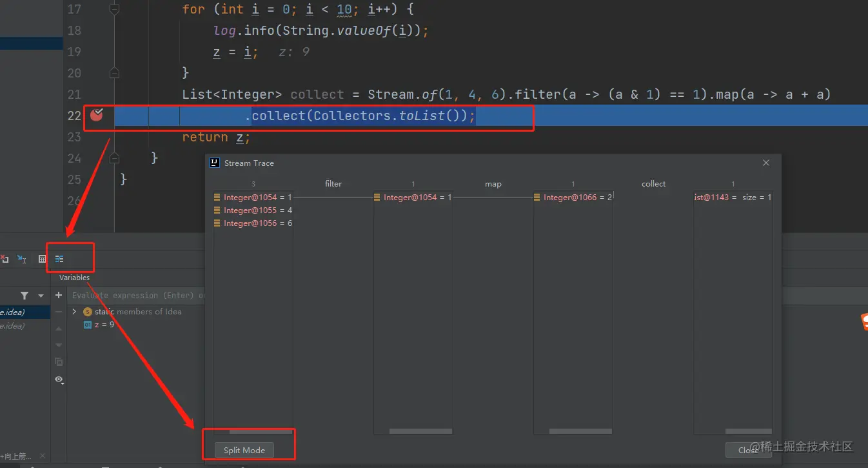Focus the Evaluate expression input field
868x468 pixels.
click(138, 296)
